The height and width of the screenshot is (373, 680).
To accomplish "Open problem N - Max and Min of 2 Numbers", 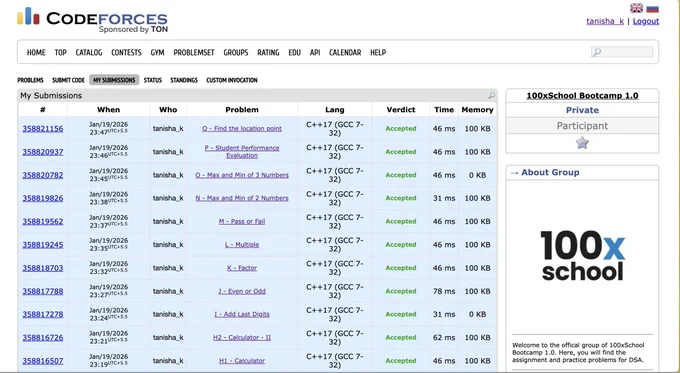I will click(242, 198).
